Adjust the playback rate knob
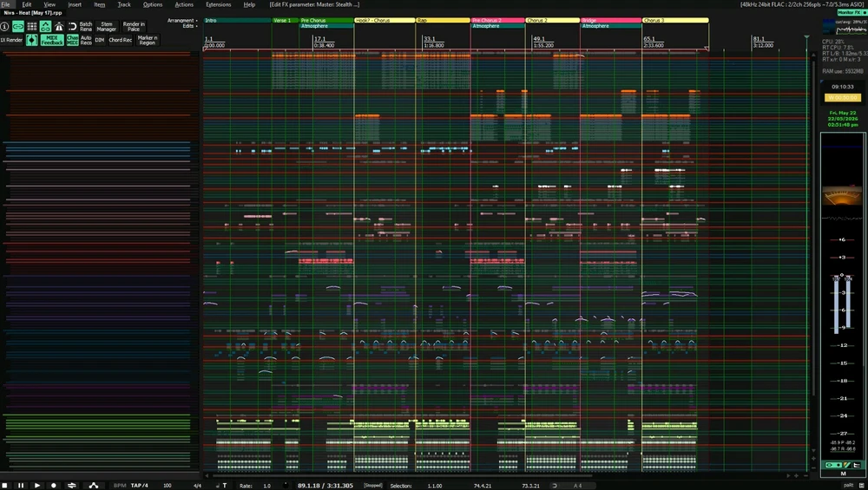 coord(285,485)
